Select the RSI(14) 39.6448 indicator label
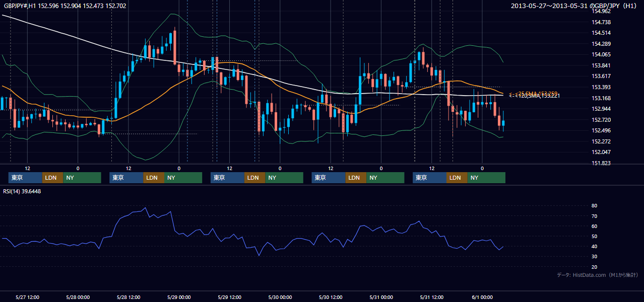The height and width of the screenshot is (302, 644). click(x=22, y=191)
